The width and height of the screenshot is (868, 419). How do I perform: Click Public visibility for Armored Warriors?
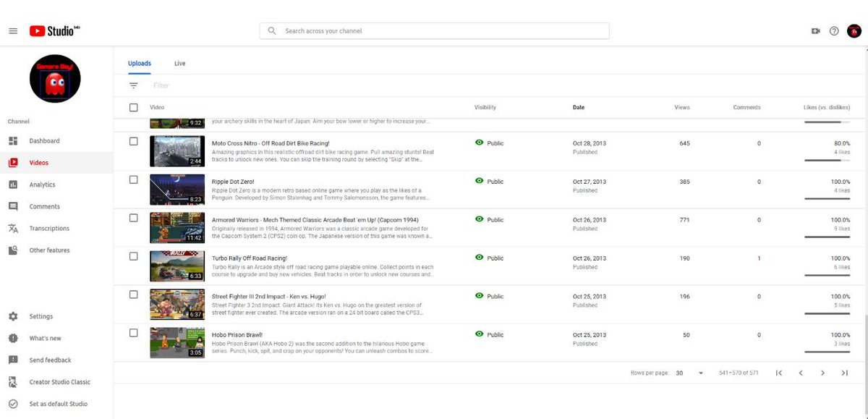point(489,219)
